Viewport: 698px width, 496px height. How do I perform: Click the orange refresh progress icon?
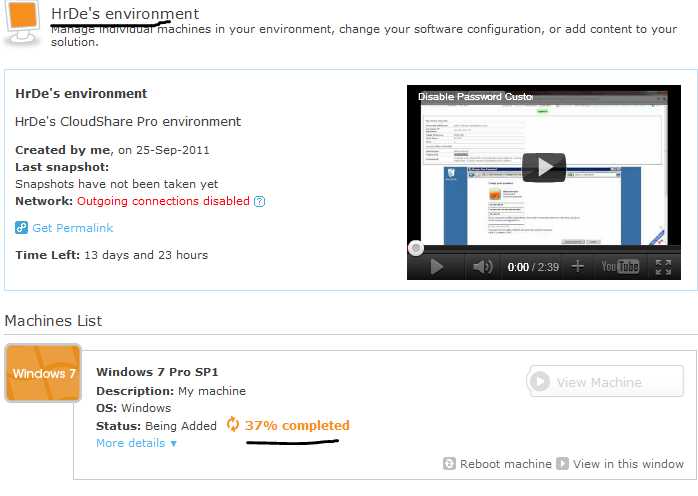(232, 424)
